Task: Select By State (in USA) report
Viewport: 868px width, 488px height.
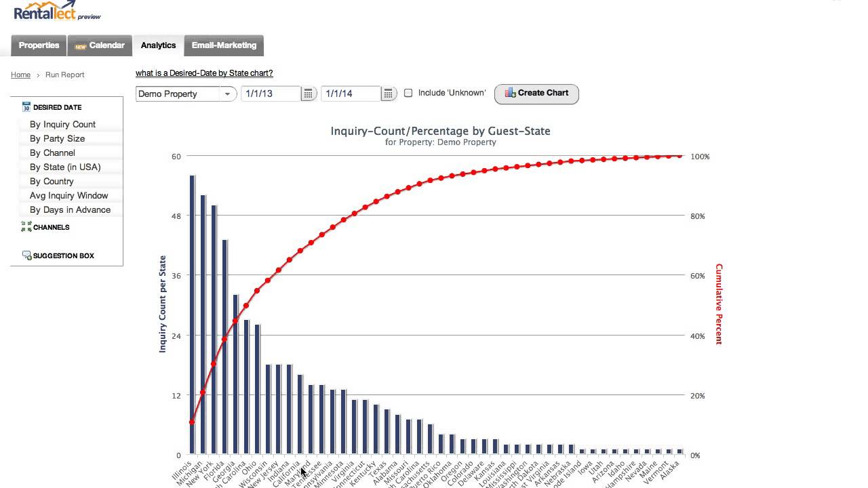Action: pos(65,167)
